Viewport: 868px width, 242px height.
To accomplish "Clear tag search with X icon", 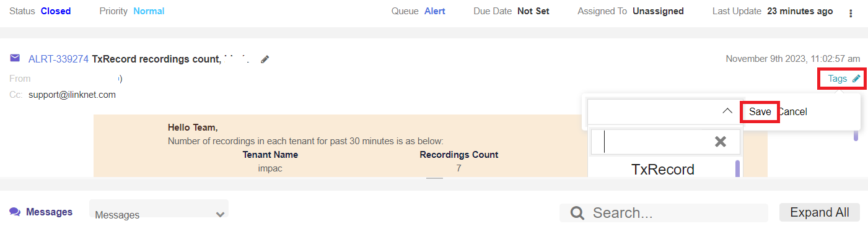I will pyautogui.click(x=720, y=142).
